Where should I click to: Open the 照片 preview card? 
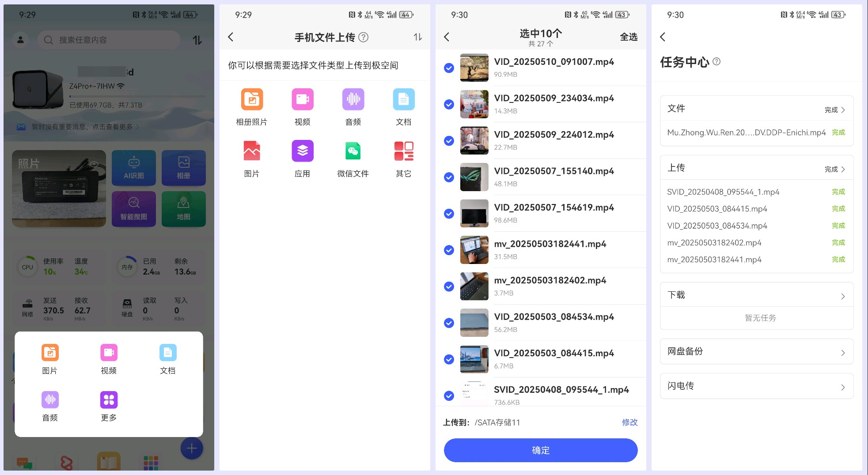click(59, 188)
